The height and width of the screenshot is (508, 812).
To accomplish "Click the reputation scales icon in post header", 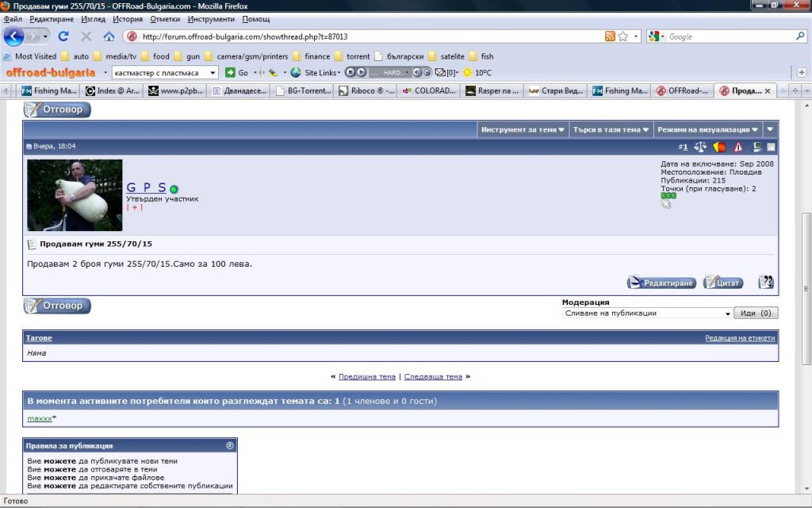I will tap(700, 147).
